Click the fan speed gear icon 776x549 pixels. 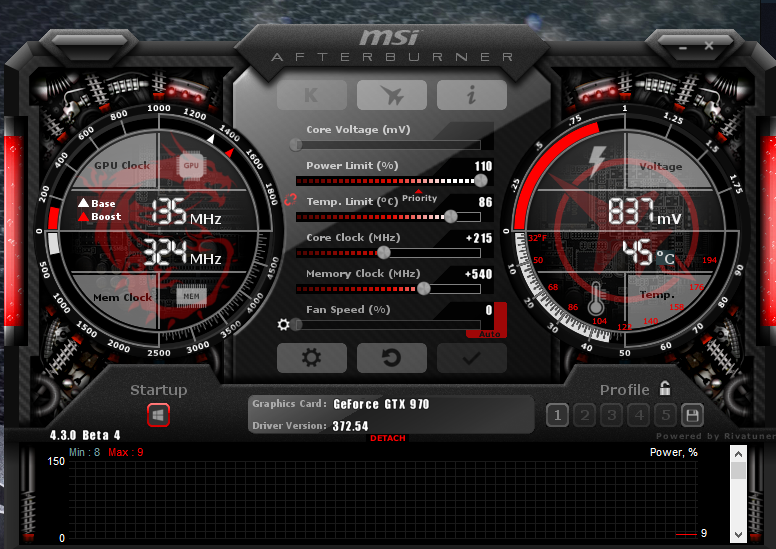(x=284, y=325)
